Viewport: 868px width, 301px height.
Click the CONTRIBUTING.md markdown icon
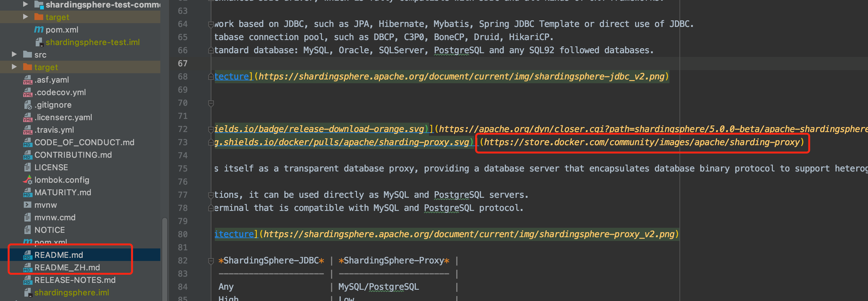coord(28,155)
